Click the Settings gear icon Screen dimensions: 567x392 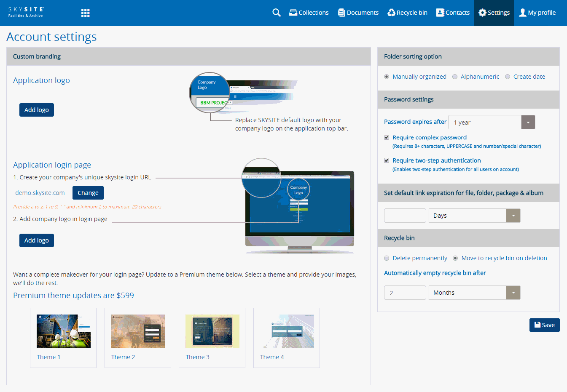(482, 13)
